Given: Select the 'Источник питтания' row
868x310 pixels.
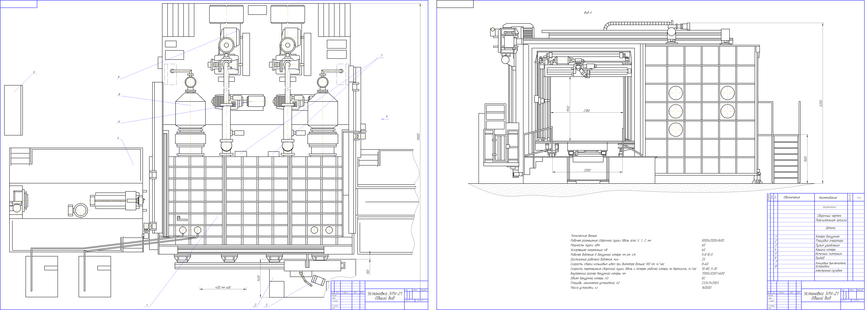Looking at the screenshot, I should pos(829,254).
